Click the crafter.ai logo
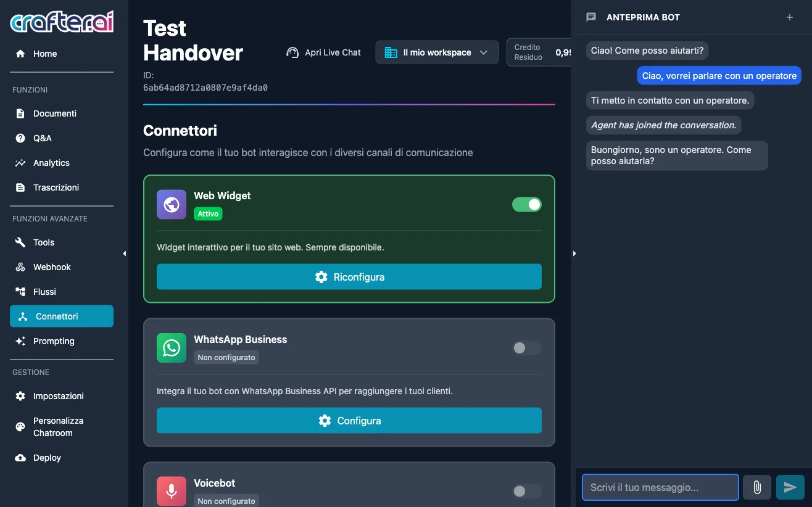This screenshot has width=812, height=507. tap(62, 22)
